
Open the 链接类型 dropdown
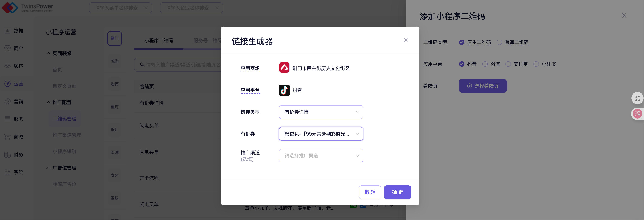321,112
